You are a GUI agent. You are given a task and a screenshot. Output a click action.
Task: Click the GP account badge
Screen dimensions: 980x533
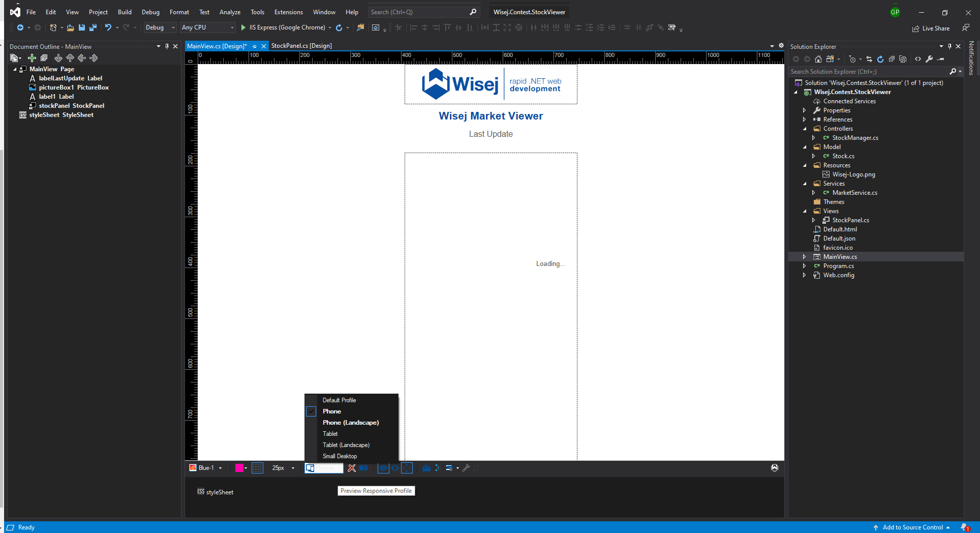coord(895,12)
